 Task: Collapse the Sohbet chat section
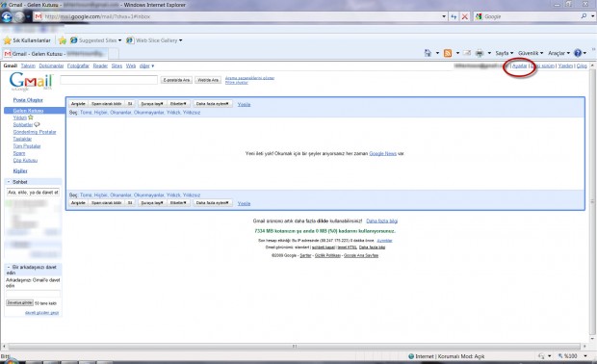click(x=9, y=182)
